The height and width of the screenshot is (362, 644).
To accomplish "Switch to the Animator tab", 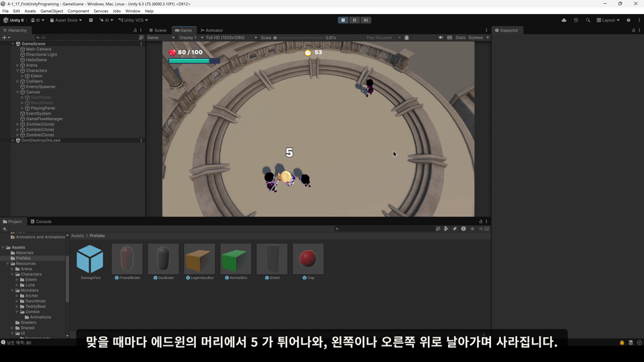I will click(212, 30).
